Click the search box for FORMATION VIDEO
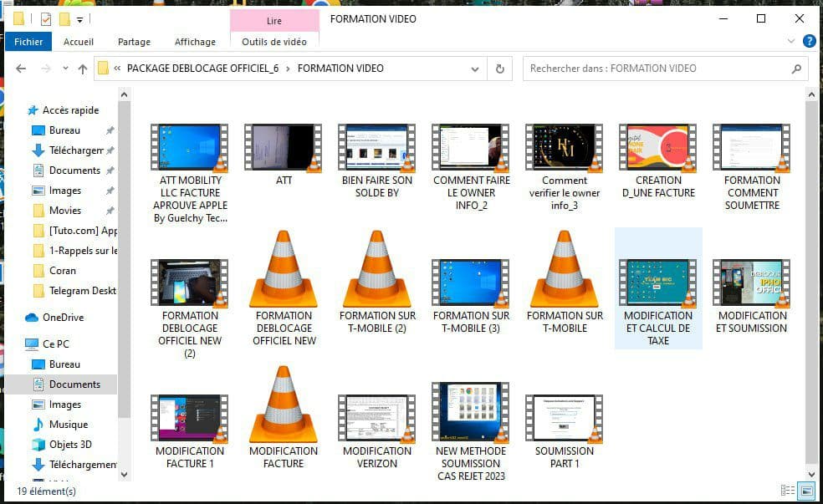 coord(657,69)
